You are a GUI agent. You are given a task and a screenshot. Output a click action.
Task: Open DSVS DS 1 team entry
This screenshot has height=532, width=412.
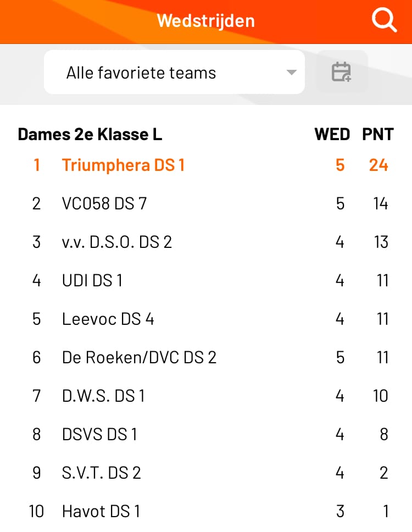coord(206,434)
